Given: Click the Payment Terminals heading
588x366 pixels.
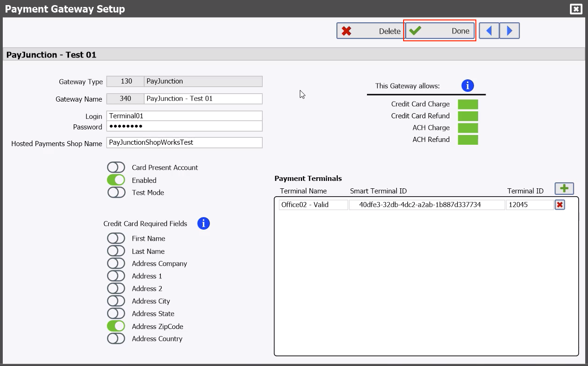Looking at the screenshot, I should click(308, 179).
